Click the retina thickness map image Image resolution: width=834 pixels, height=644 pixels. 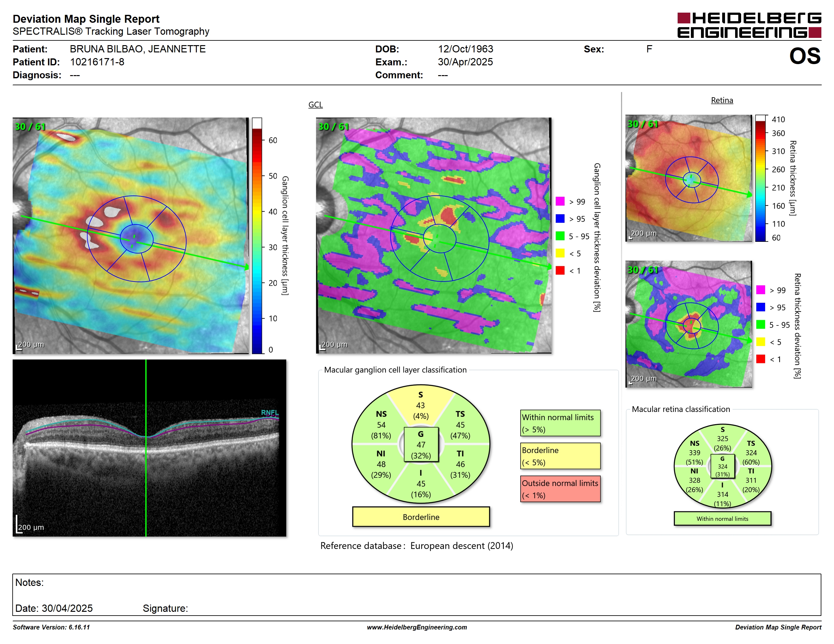coord(689,178)
